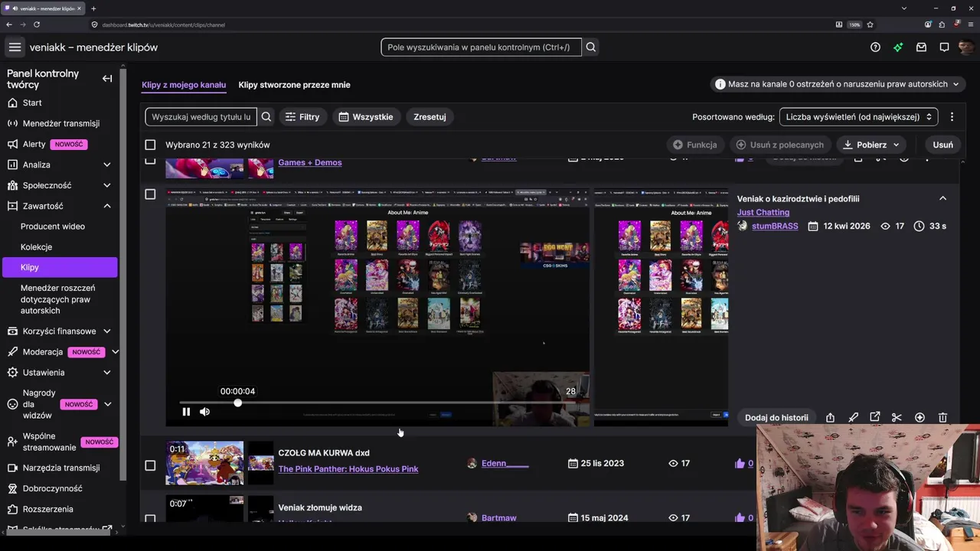This screenshot has width=980, height=551.
Task: Open the clips list three-dot options menu
Action: pos(952,117)
